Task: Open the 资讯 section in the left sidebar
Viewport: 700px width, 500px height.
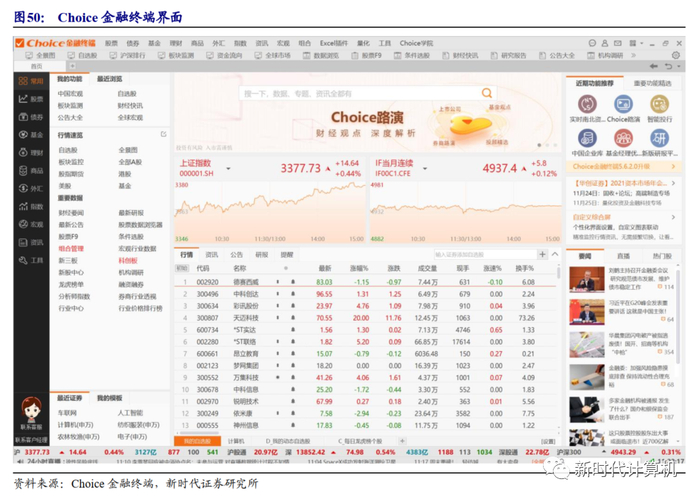Action: click(x=31, y=242)
